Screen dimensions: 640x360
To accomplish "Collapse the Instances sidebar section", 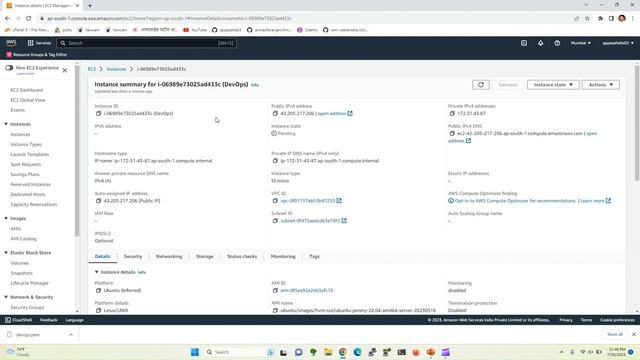I will click(6, 124).
